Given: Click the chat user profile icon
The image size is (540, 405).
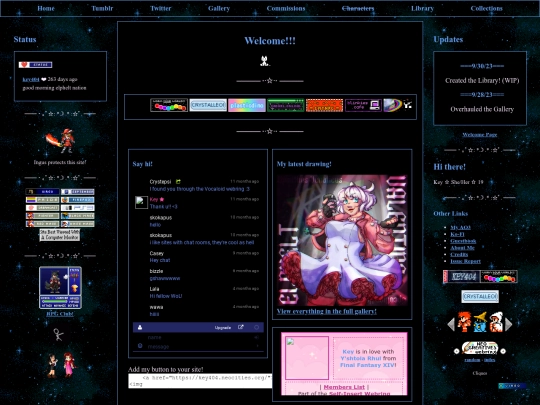Looking at the screenshot, I should point(140,328).
